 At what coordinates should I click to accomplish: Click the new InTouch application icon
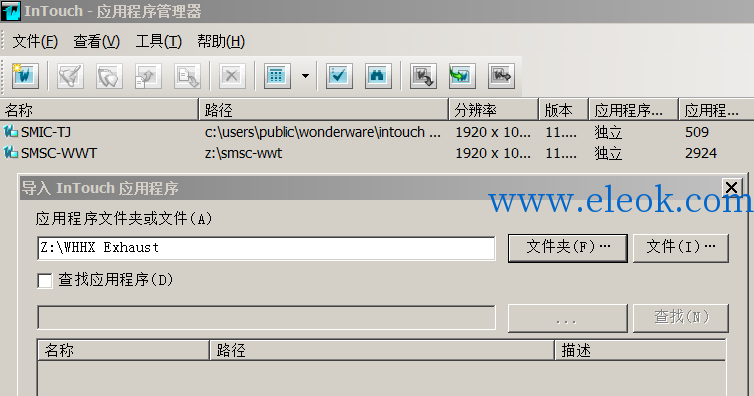point(25,75)
